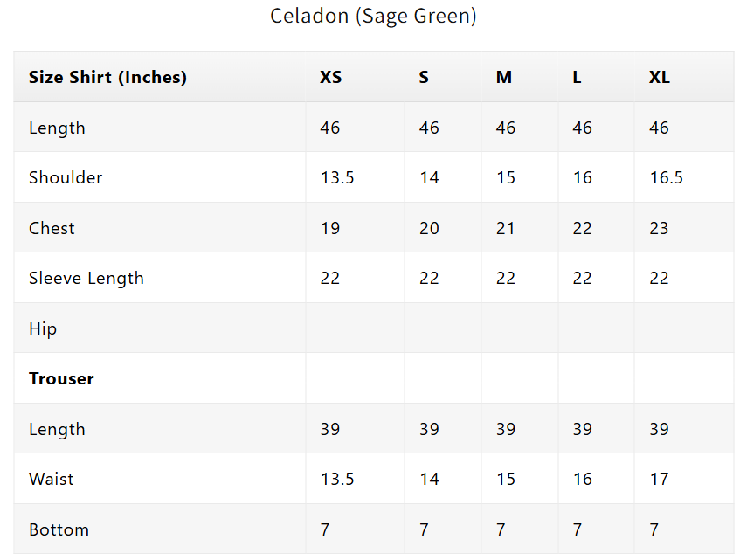
Task: Click the Celadon (Sage Green) title
Action: click(373, 16)
